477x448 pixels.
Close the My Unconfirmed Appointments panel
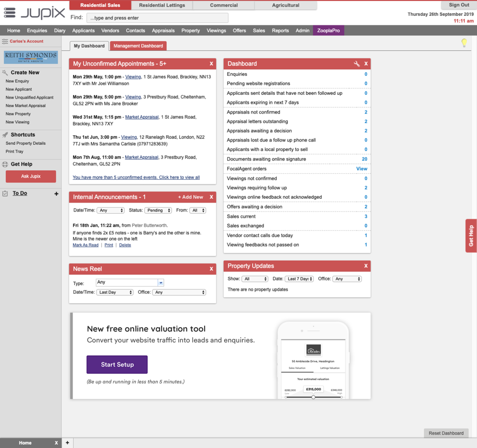[211, 64]
